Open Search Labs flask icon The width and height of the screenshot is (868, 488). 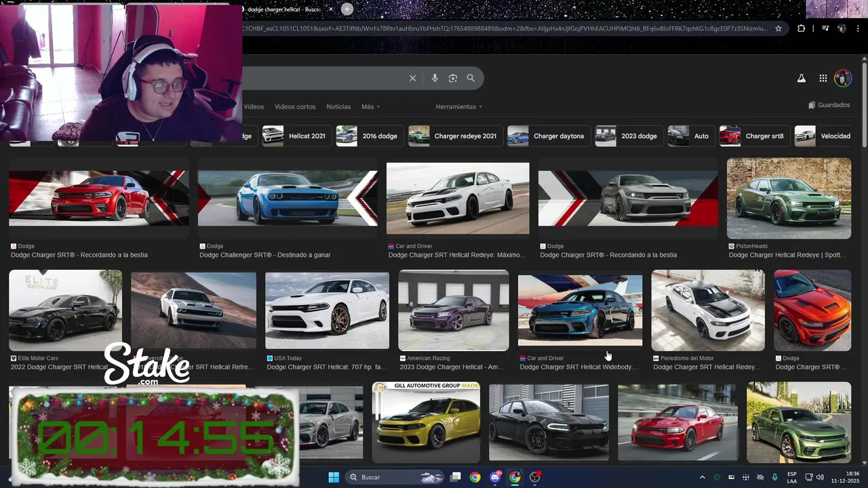tap(802, 78)
